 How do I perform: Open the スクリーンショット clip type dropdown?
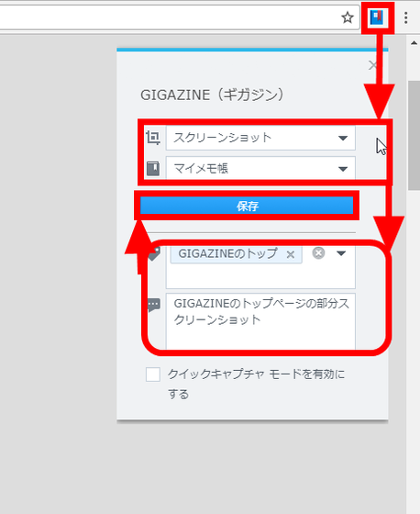(260, 138)
